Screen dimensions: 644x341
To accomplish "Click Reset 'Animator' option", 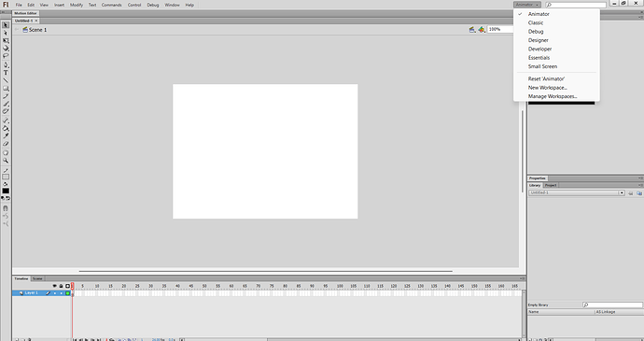I will [x=546, y=79].
